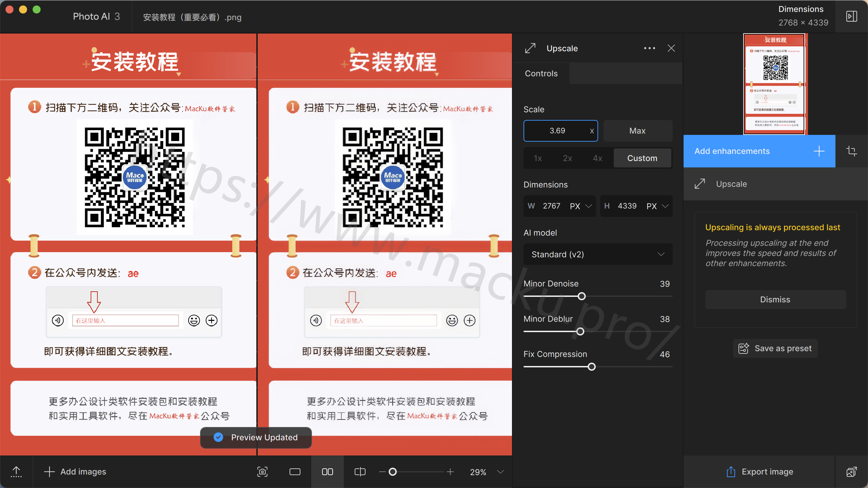Switch to single view mode
Viewport: 868px width, 488px height.
click(295, 472)
